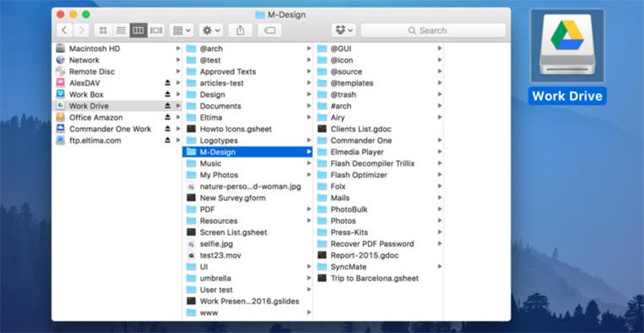
Task: Eject the Work Drive volume
Action: [168, 106]
